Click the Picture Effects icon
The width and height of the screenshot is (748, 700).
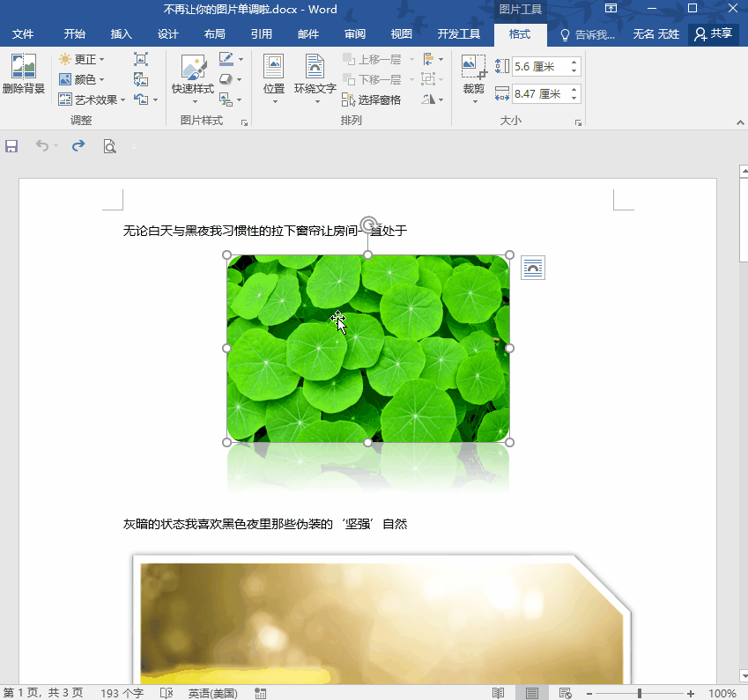click(x=226, y=79)
